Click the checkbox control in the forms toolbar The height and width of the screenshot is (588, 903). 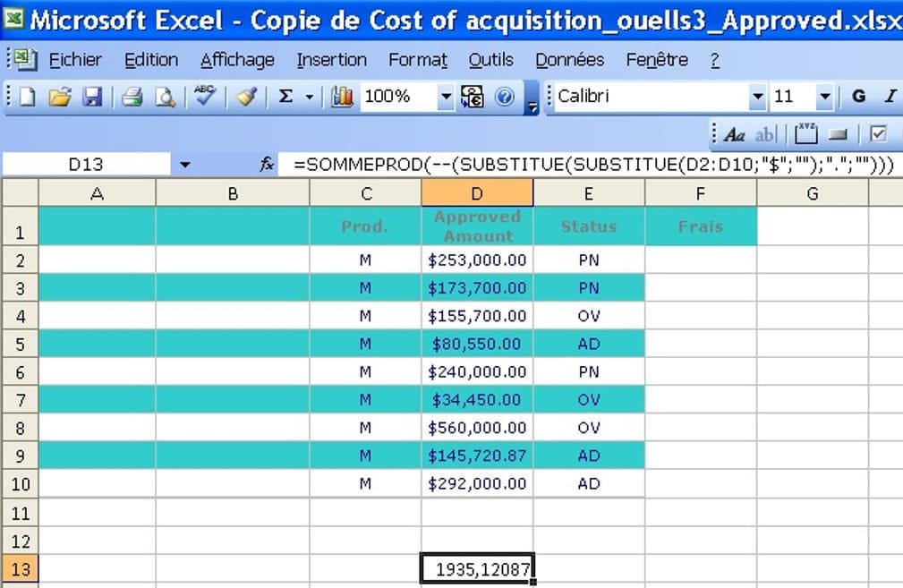point(878,134)
